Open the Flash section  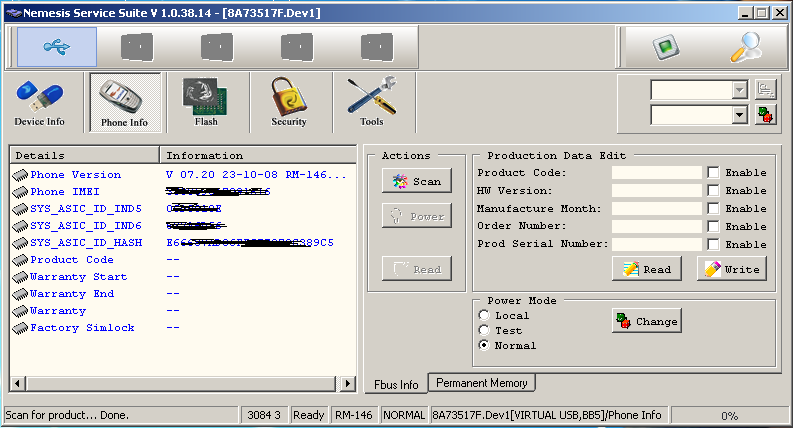tap(206, 103)
